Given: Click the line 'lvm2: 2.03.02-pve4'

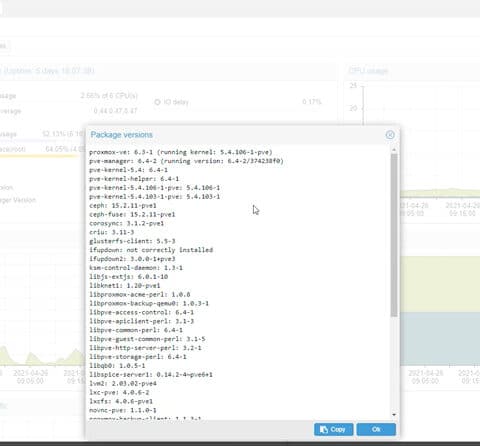Looking at the screenshot, I should pos(123,383).
